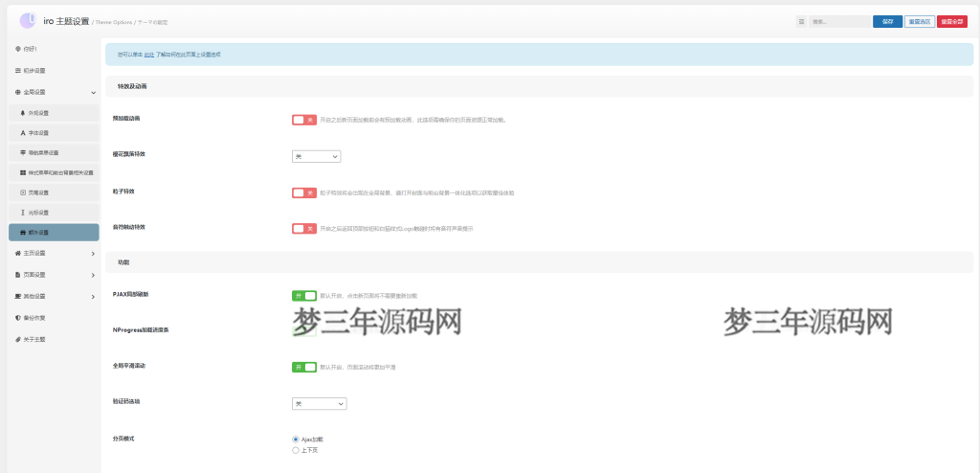Viewport: 980px width, 473px height.
Task: Open the 验证码选项 dropdown
Action: (x=320, y=404)
